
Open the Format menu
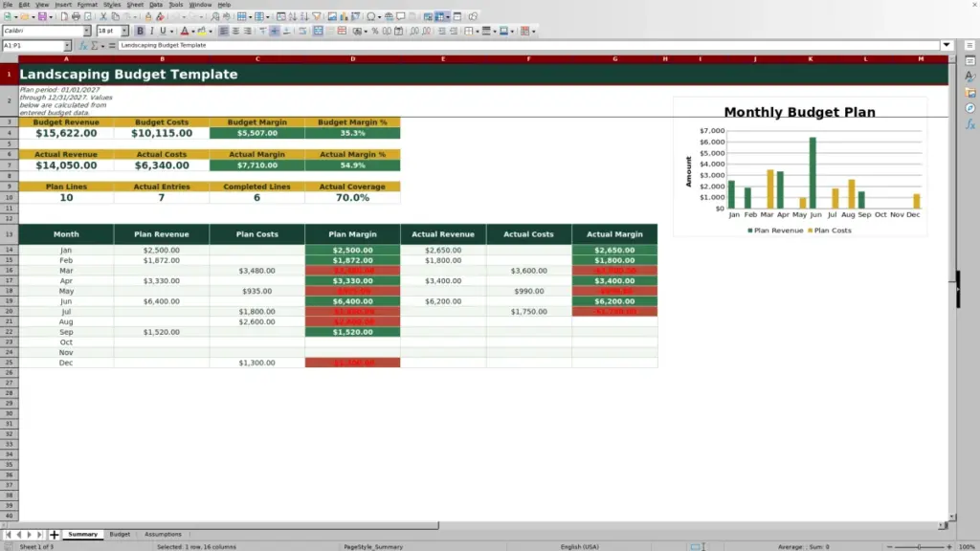tap(87, 5)
